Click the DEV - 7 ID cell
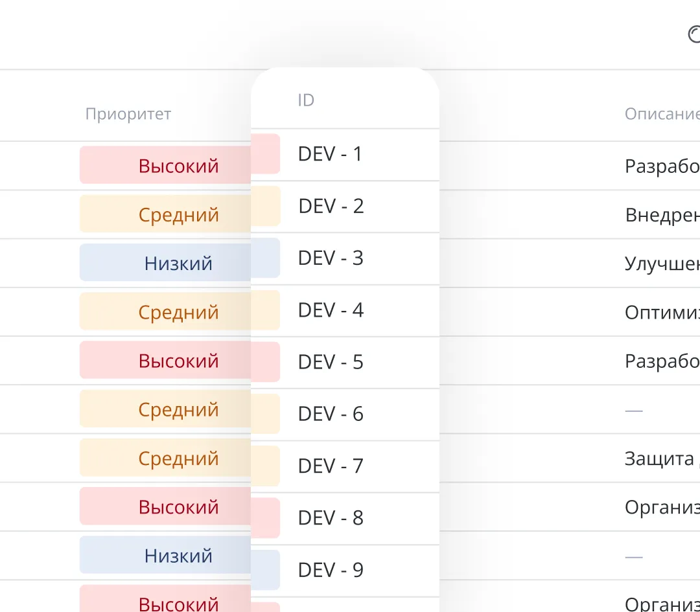 (x=330, y=466)
